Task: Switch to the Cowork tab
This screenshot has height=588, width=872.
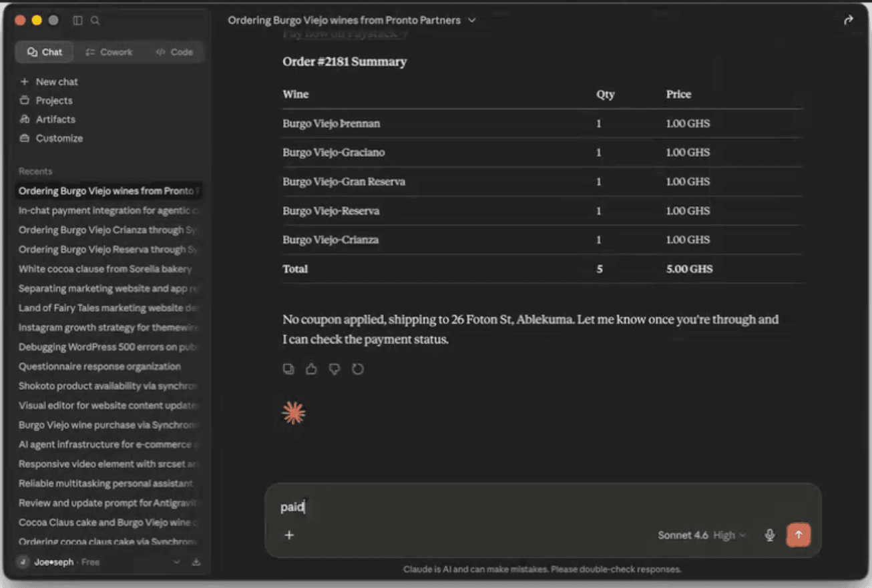Action: 110,52
